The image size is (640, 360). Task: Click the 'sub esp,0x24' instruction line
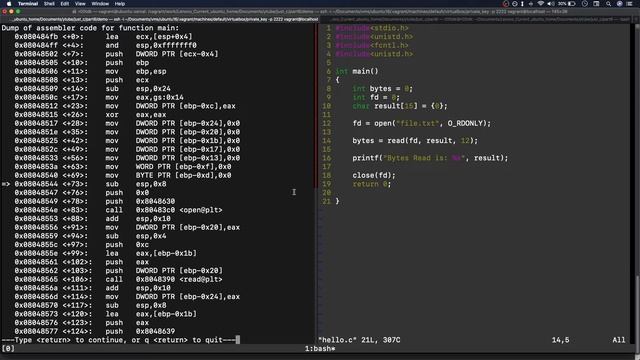click(x=93, y=89)
